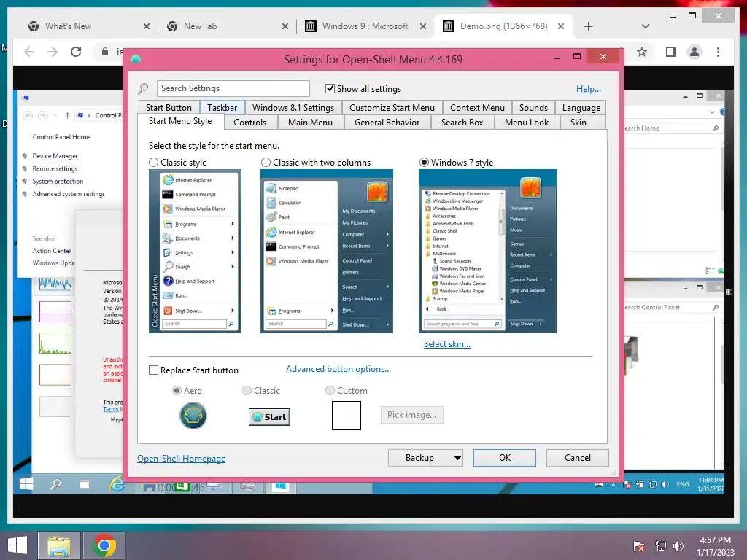
Task: Click the Classic Start button image
Action: tap(269, 416)
